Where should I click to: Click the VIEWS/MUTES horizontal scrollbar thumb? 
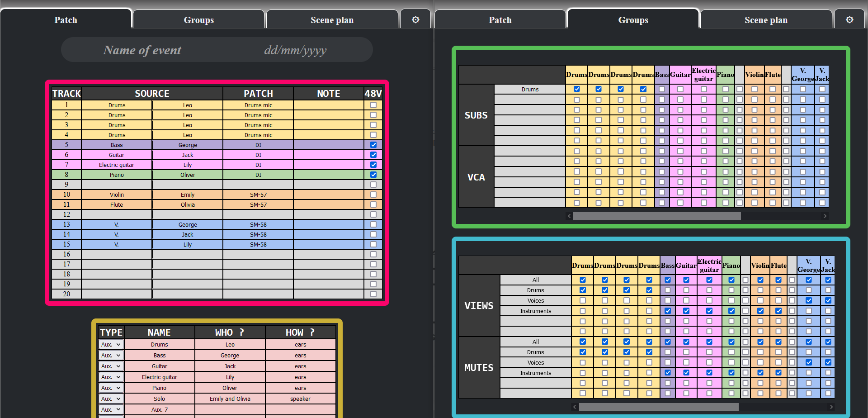coord(659,407)
